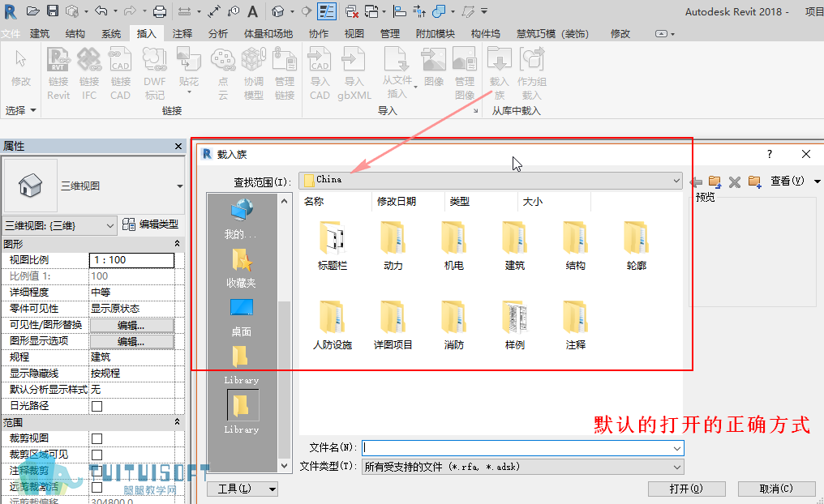Open the file name (文件名) dropdown arrow

(677, 448)
